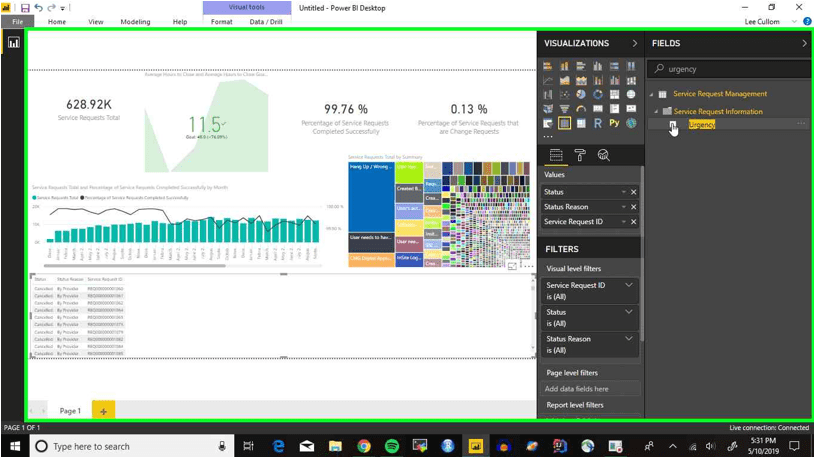Switch to the Fields well pane icon
Screen dimensions: 817x458
[556, 155]
